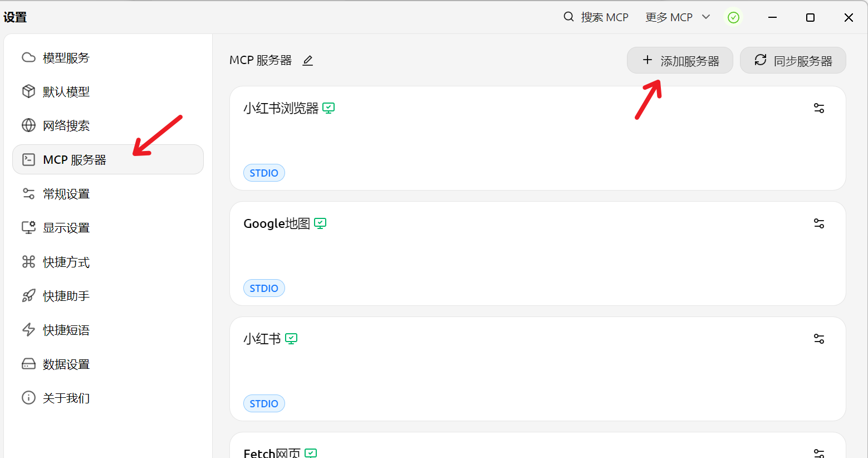This screenshot has height=458, width=868.
Task: Click the 小红书浏览器 server name
Action: (x=281, y=108)
